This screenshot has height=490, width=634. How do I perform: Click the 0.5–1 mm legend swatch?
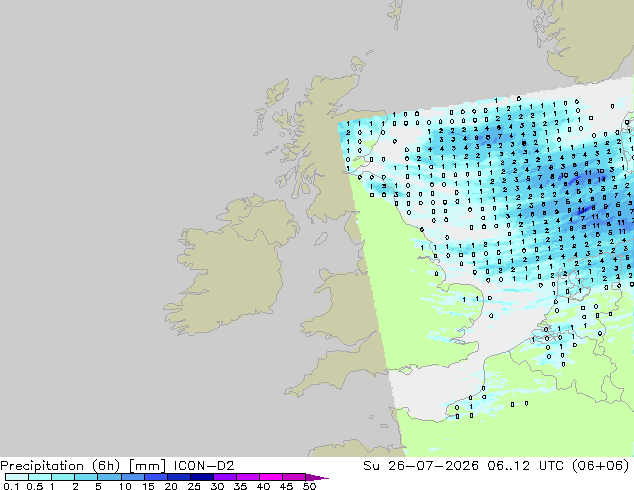tap(40, 477)
